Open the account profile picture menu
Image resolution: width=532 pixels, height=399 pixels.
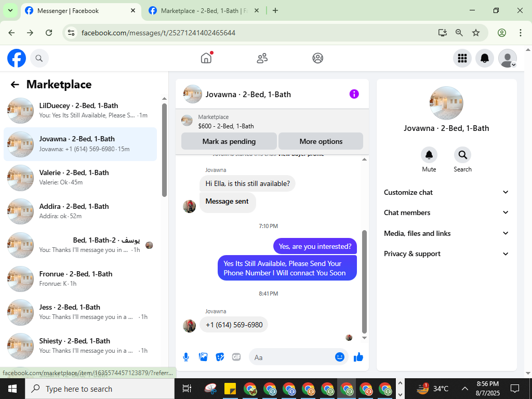tap(507, 58)
